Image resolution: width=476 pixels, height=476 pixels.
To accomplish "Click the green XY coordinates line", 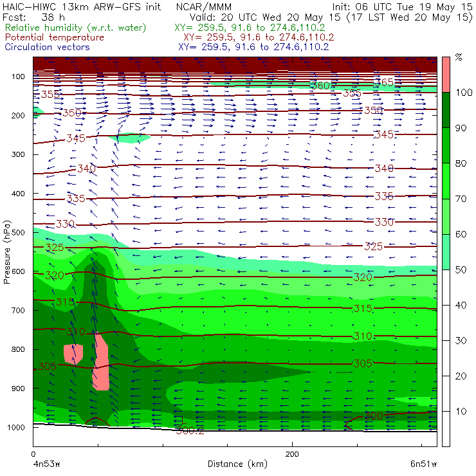I will tap(250, 28).
